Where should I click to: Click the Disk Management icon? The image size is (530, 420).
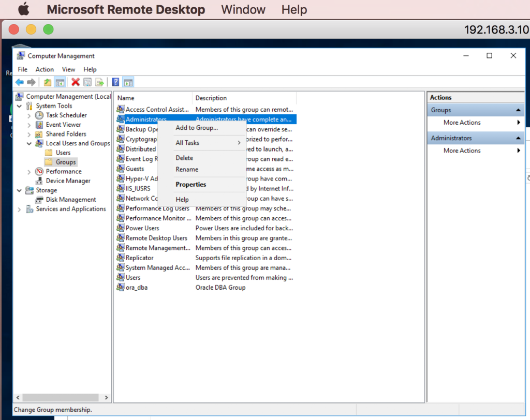tap(39, 200)
